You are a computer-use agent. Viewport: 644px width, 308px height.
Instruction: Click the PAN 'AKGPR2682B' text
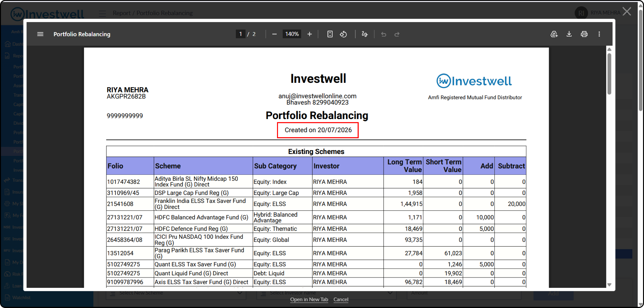pos(126,96)
